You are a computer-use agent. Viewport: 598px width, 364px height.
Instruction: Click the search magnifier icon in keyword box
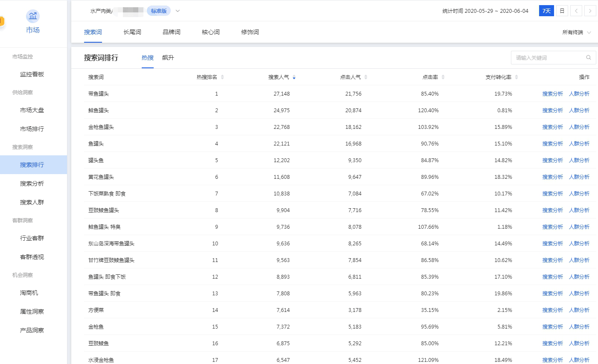pyautogui.click(x=588, y=58)
